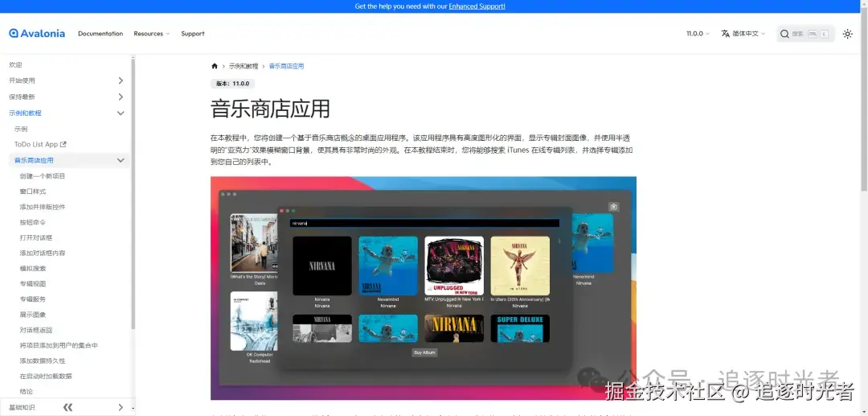The width and height of the screenshot is (868, 416).
Task: Open 结论 page
Action: coord(26,392)
